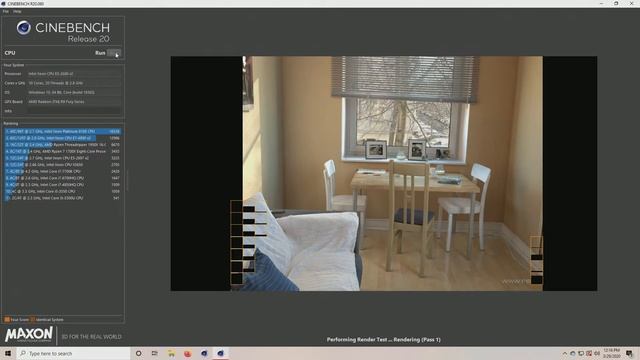
Task: Open the Action Center notifications icon
Action: click(629, 353)
